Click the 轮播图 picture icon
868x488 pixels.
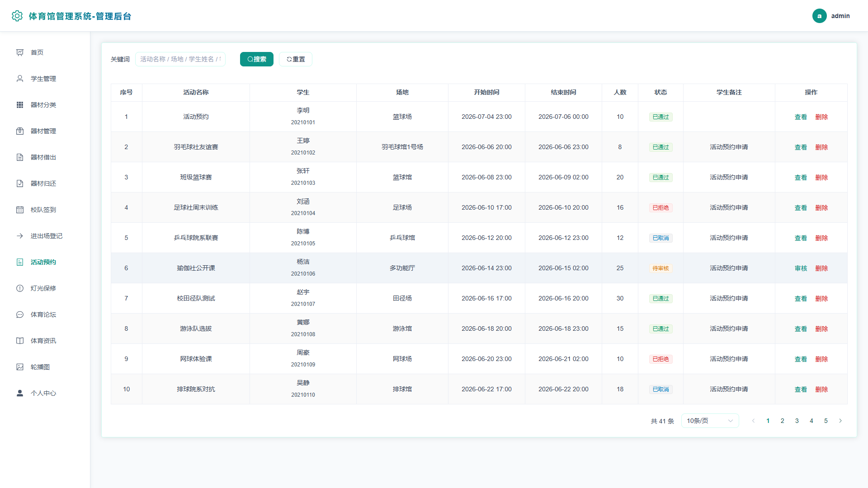point(20,367)
